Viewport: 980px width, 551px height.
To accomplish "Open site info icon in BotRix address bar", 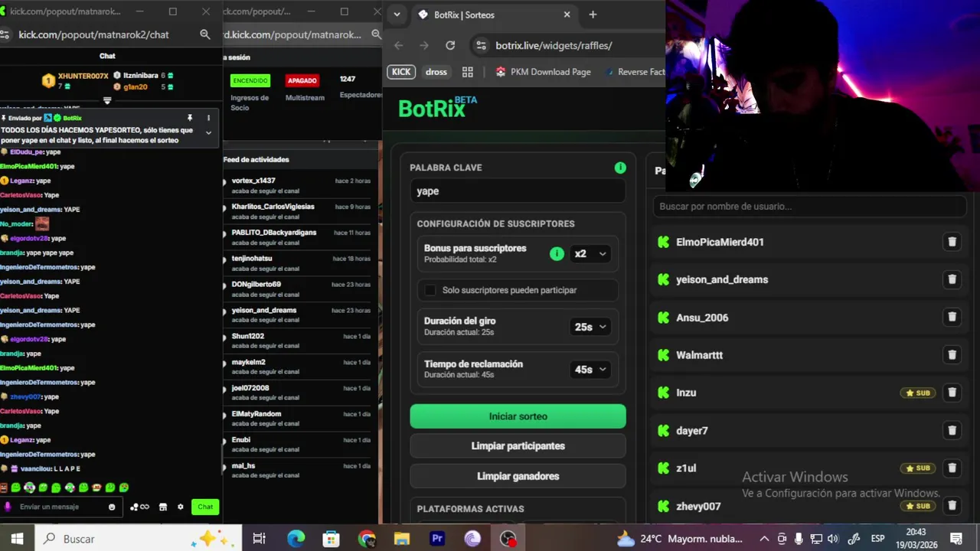I will 481,45.
